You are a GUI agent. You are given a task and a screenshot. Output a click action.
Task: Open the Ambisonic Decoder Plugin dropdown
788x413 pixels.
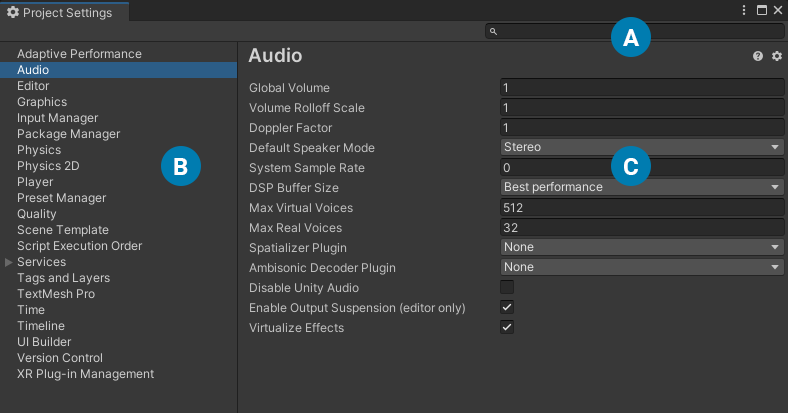(641, 267)
